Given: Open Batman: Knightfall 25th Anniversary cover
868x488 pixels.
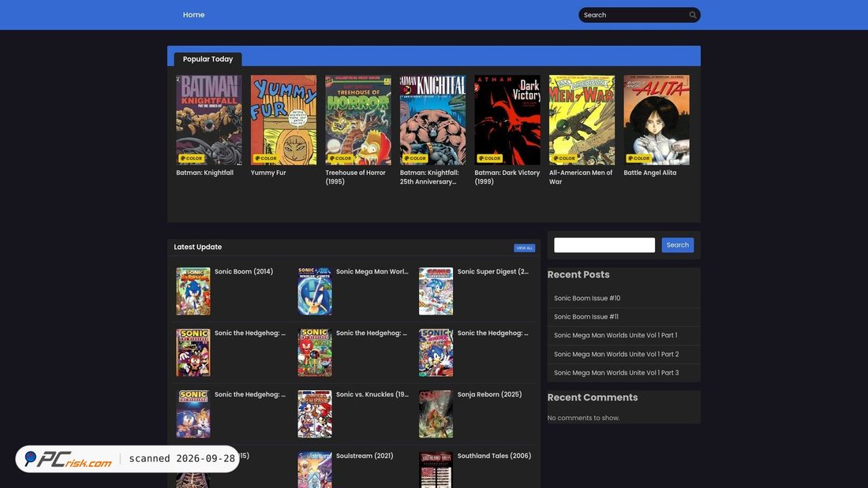Looking at the screenshot, I should pyautogui.click(x=432, y=120).
